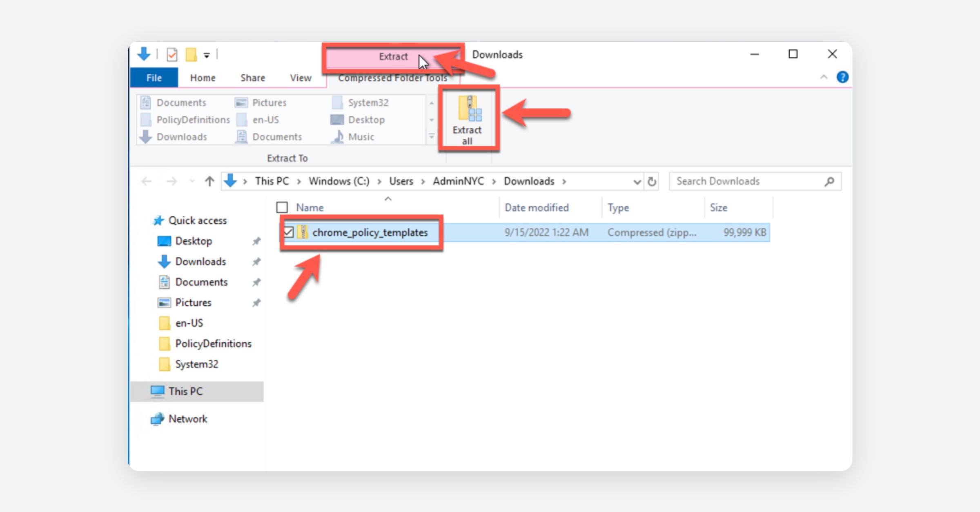Navigate to AdminNYC in breadcrumb path

click(458, 181)
